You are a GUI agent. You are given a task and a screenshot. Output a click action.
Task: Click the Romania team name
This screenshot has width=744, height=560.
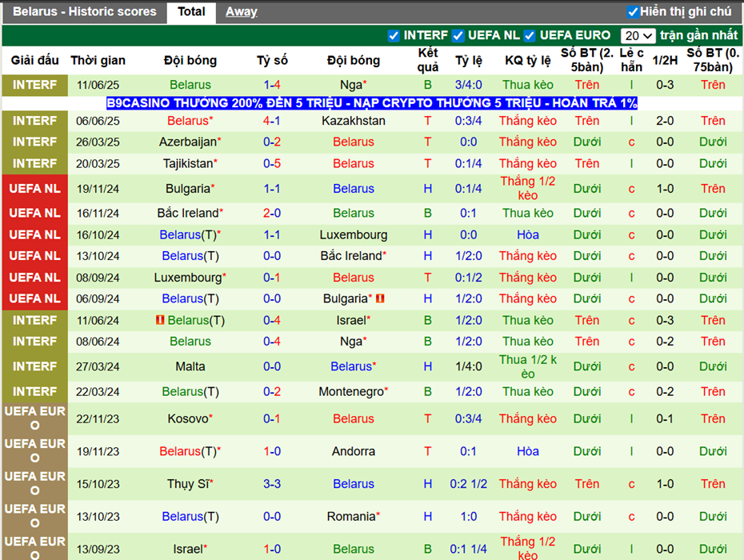tap(351, 516)
